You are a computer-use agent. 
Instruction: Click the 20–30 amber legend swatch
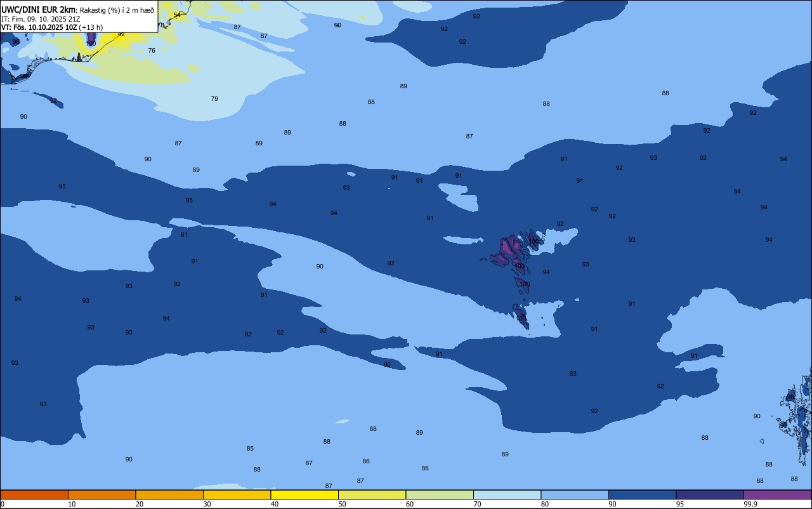coord(169,494)
